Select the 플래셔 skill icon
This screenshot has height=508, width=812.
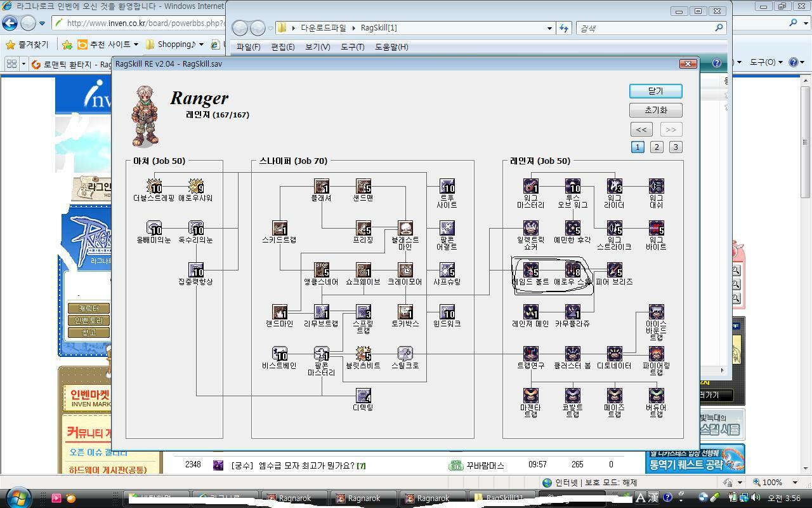321,185
